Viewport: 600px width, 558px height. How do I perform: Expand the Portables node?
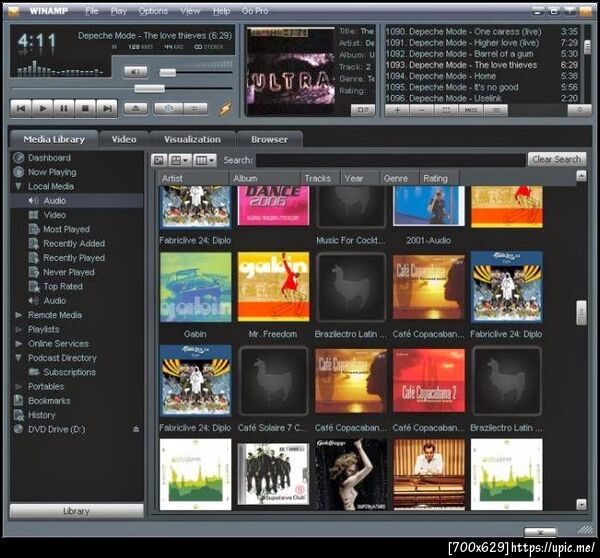(18, 387)
